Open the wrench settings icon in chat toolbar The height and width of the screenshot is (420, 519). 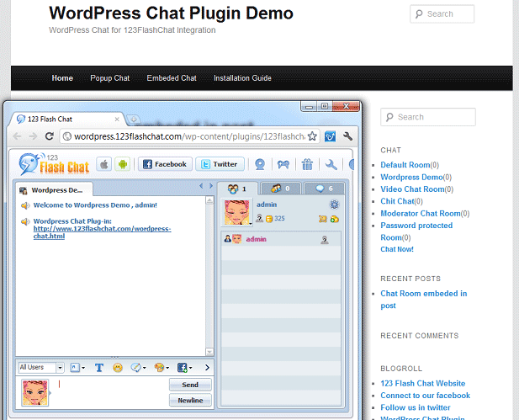331,164
